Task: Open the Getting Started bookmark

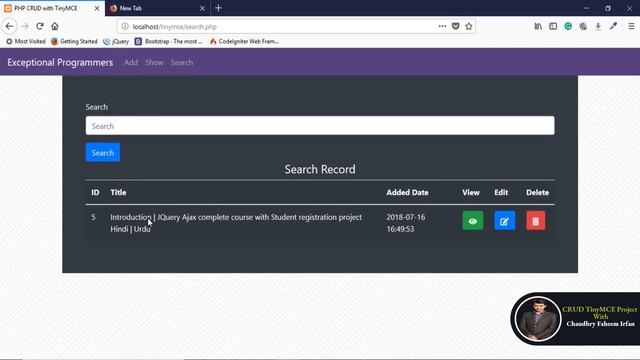Action: coord(74,41)
